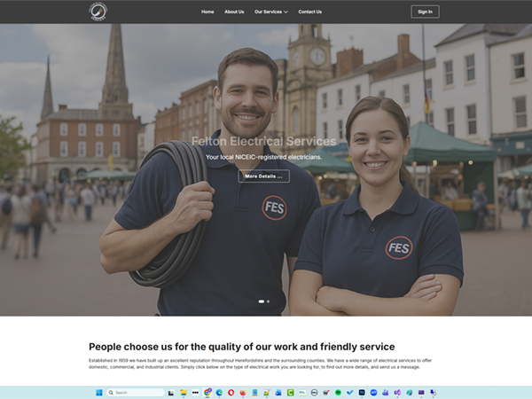
Task: Launch Microsoft Edge from the taskbar
Action: [219, 393]
